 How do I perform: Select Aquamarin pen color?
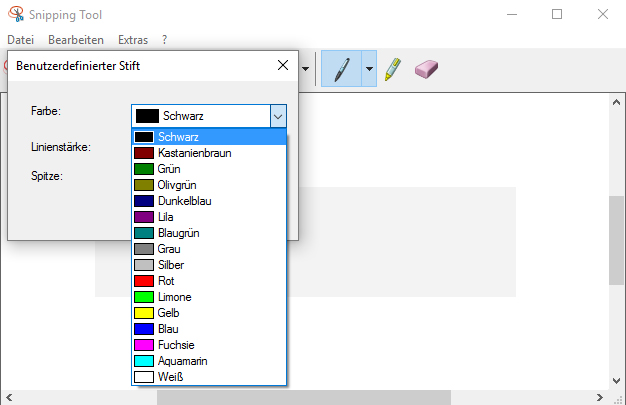[209, 361]
